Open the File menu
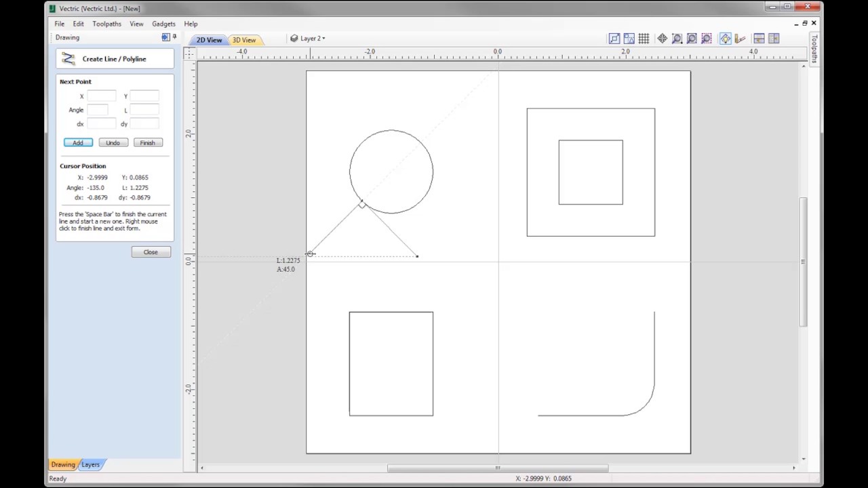Image resolution: width=868 pixels, height=488 pixels. (x=60, y=24)
